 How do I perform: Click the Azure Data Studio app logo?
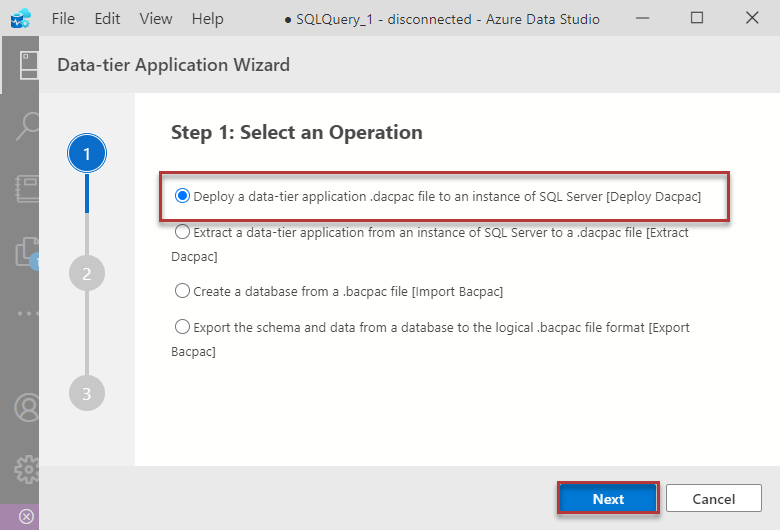(21, 19)
